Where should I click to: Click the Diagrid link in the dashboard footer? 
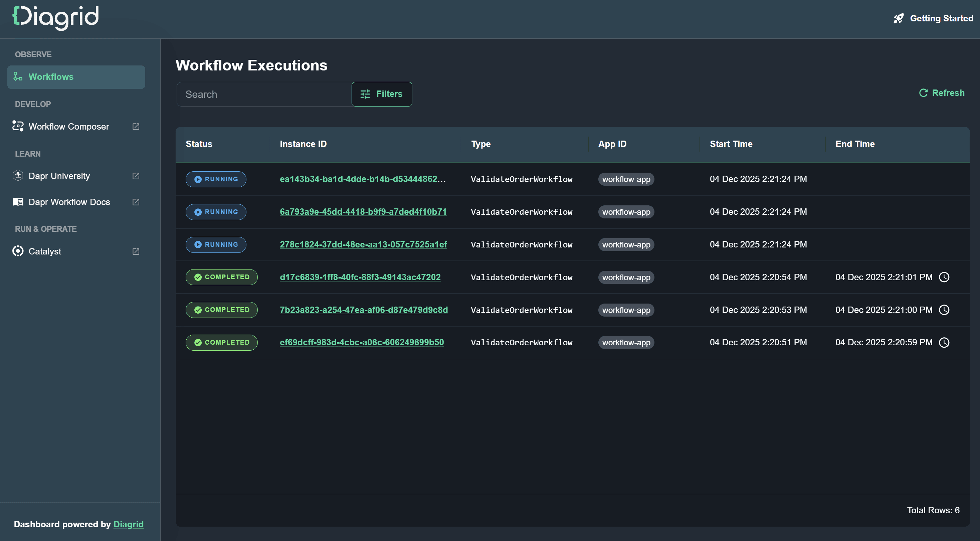pyautogui.click(x=128, y=524)
